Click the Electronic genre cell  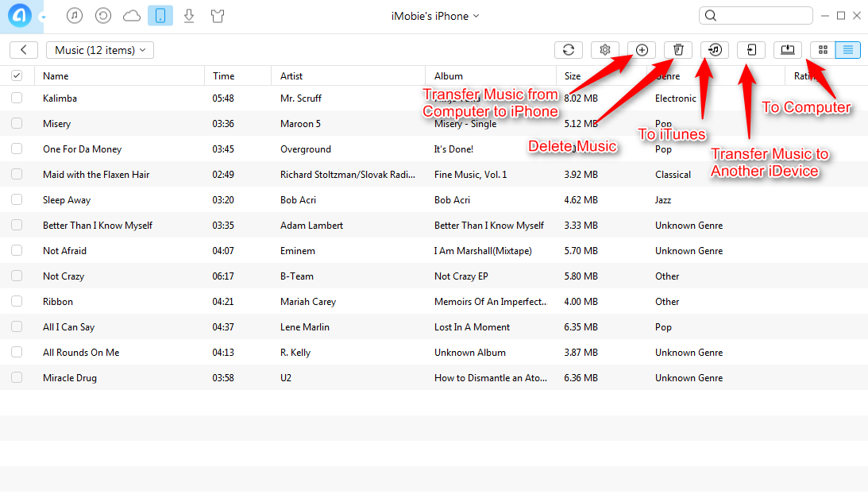[675, 98]
